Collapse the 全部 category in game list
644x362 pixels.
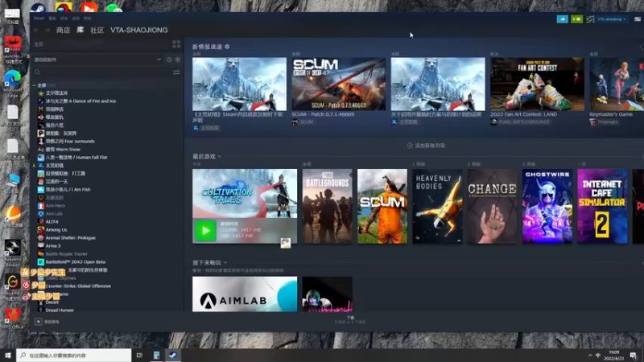[x=35, y=85]
